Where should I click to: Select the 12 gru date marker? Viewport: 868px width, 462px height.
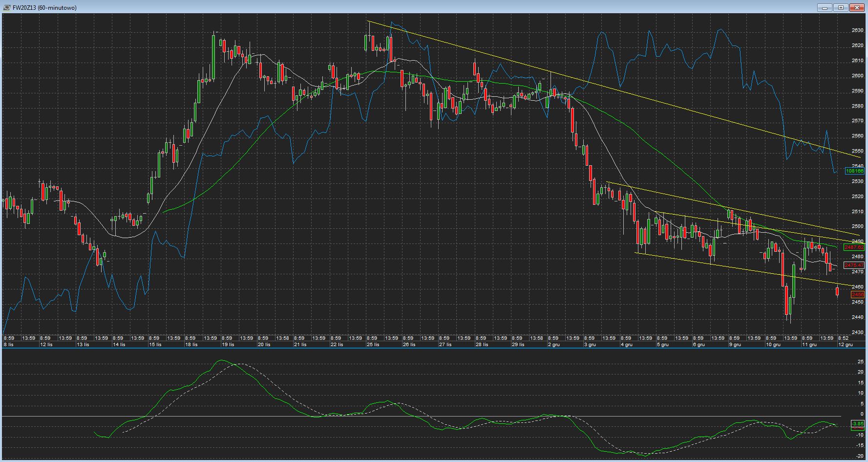tap(845, 345)
